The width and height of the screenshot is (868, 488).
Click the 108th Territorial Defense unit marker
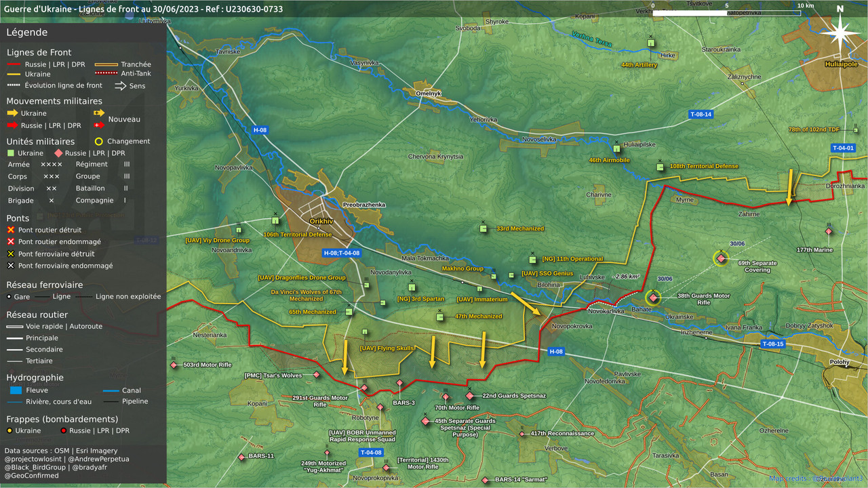660,166
